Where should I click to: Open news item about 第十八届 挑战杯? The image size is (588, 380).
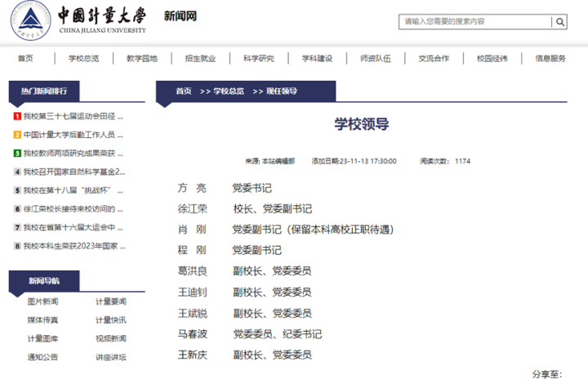click(73, 190)
